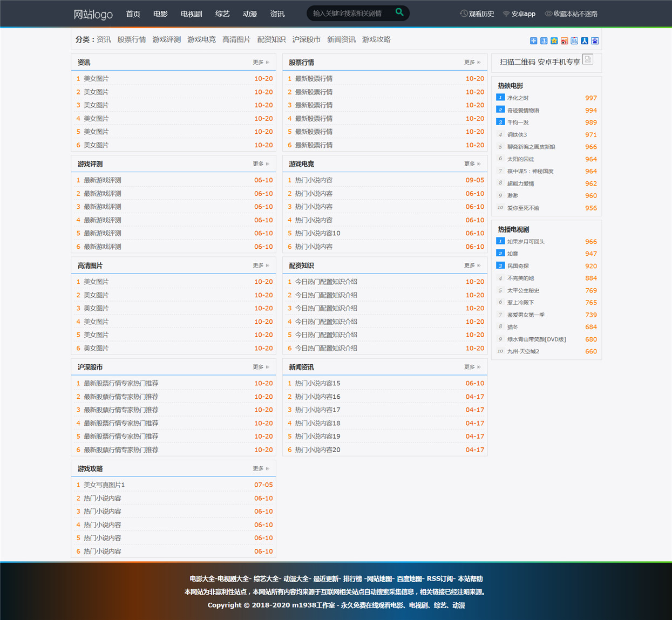Viewport: 672px width, 620px height.
Task: Click the green search magnifier icon
Action: [399, 12]
